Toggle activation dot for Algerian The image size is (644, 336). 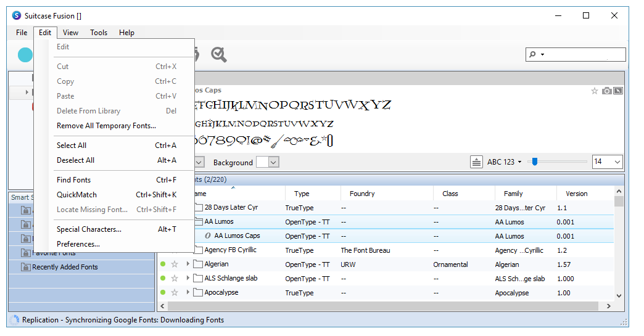[x=163, y=264]
